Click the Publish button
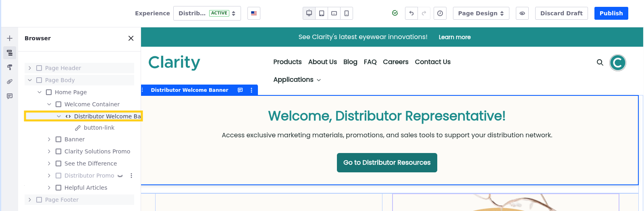This screenshot has width=644, height=211. (x=611, y=13)
